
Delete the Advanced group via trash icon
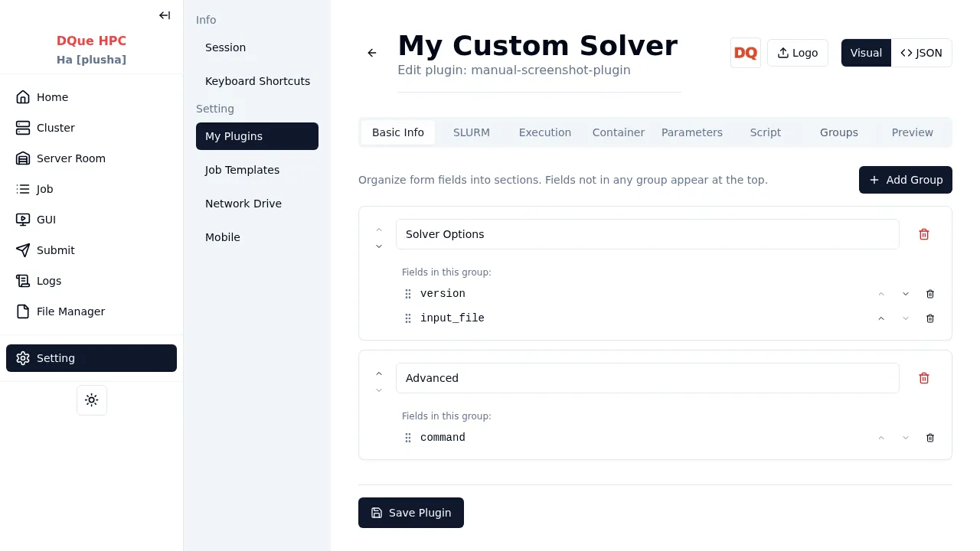(x=924, y=378)
